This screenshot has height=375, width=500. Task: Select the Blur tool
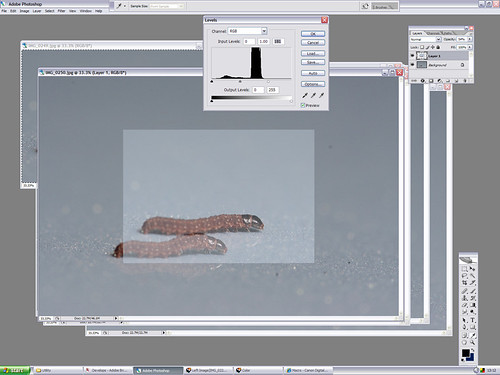[464, 312]
